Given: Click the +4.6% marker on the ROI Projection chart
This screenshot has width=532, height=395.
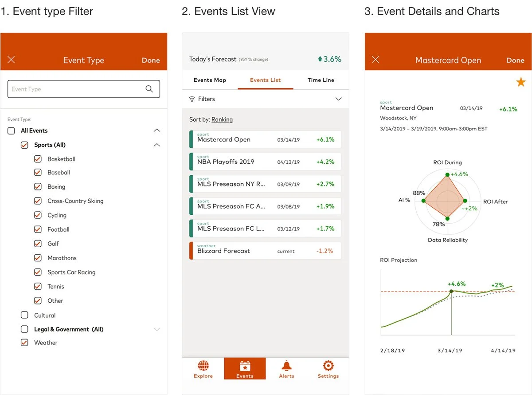Looking at the screenshot, I should (x=451, y=291).
